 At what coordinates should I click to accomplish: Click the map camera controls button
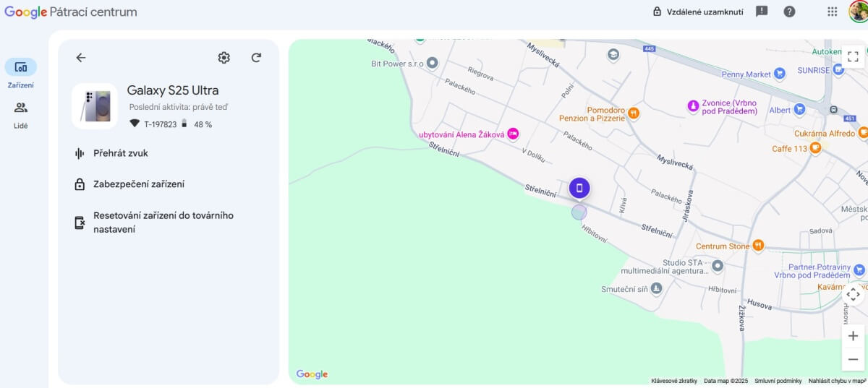pyautogui.click(x=853, y=294)
